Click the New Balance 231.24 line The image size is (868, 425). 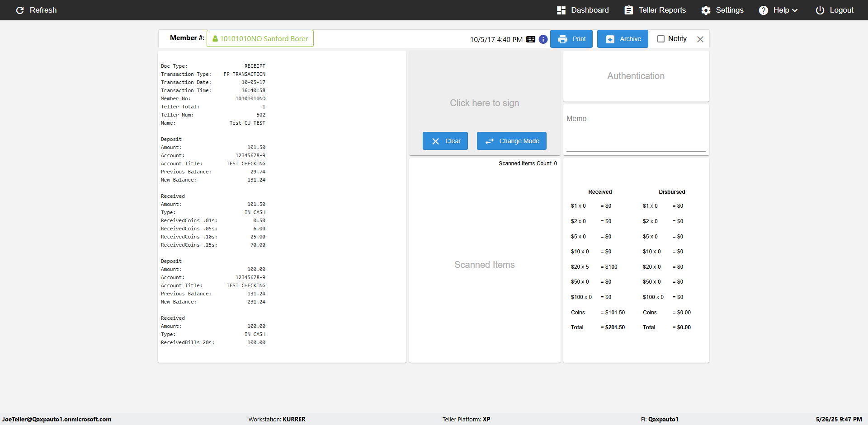213,302
